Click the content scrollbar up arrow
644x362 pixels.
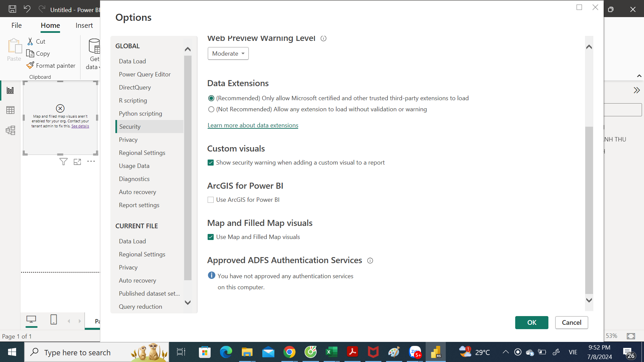[589, 47]
